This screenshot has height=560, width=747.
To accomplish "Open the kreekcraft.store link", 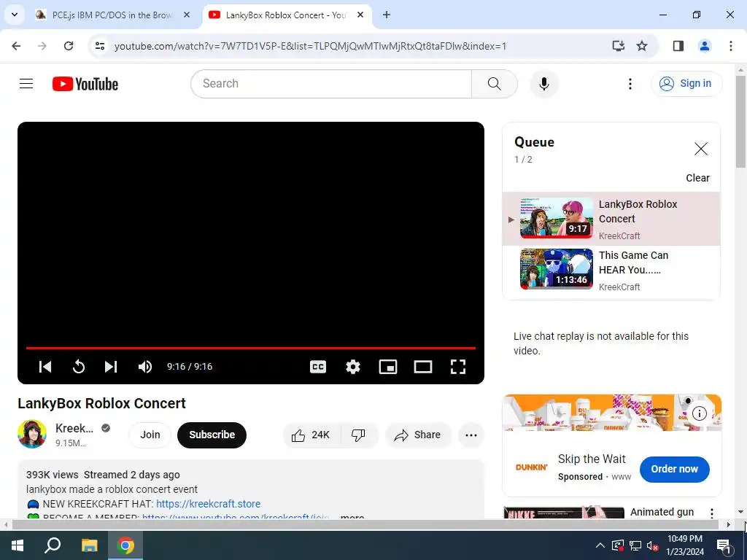I will point(208,504).
